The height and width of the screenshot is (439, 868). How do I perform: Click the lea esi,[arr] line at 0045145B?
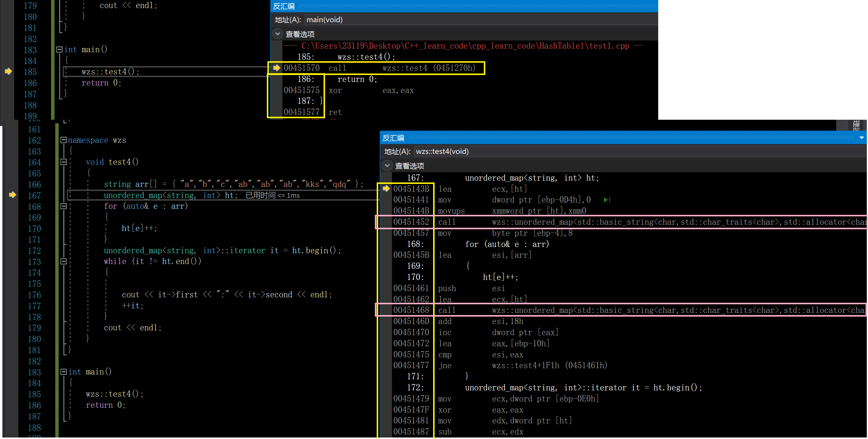[x=462, y=255]
